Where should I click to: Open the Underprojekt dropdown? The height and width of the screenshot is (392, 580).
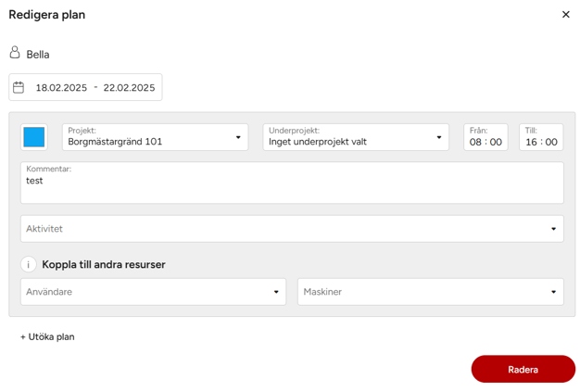[x=356, y=137]
